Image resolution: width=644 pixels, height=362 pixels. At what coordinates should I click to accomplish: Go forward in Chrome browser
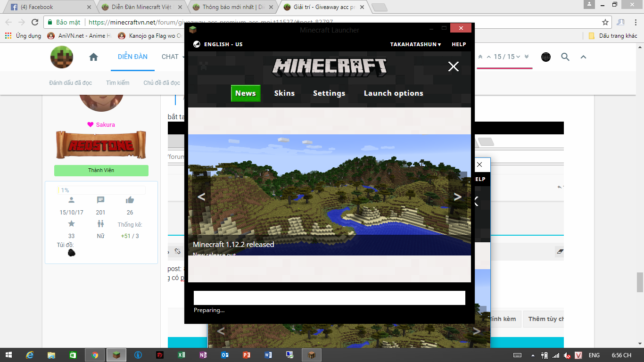coord(22,22)
